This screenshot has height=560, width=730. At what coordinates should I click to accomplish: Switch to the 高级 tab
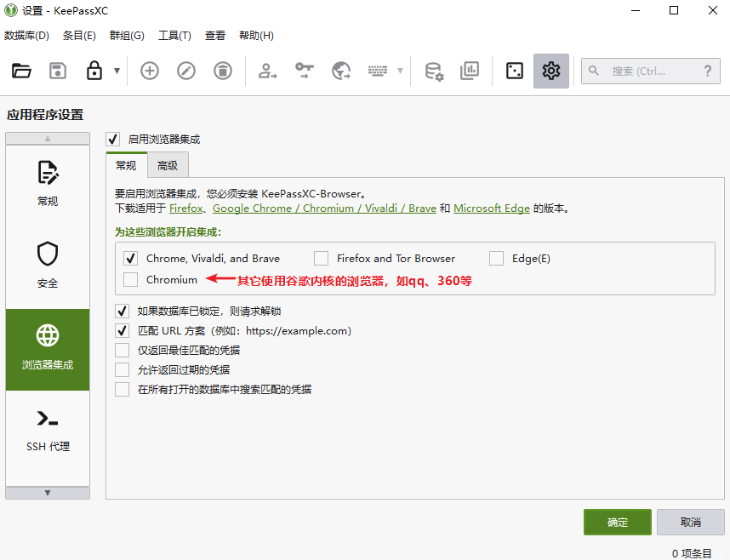pos(168,165)
